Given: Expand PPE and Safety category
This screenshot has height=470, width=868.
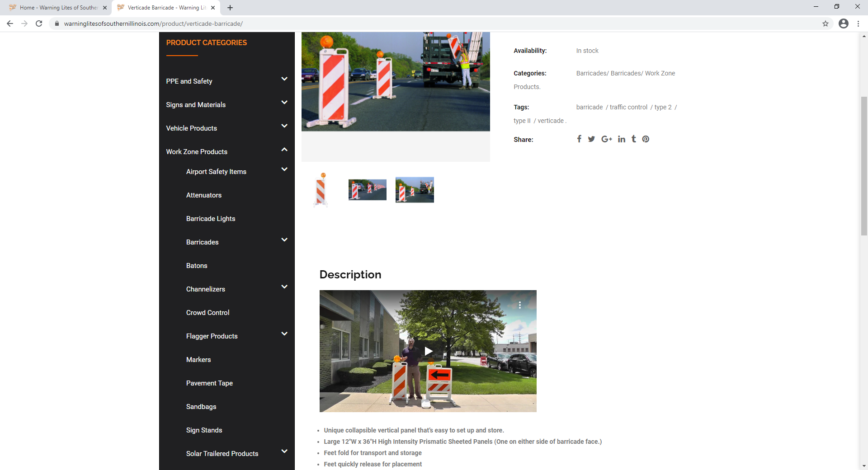Looking at the screenshot, I should point(284,79).
